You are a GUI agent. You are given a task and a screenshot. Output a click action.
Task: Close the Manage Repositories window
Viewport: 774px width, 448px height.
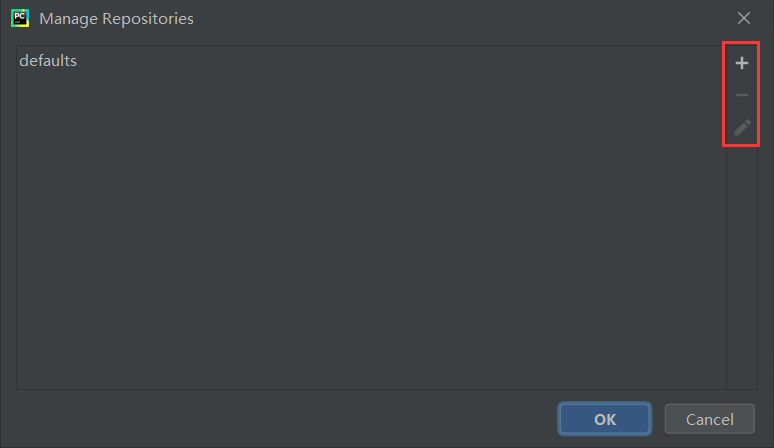click(743, 18)
